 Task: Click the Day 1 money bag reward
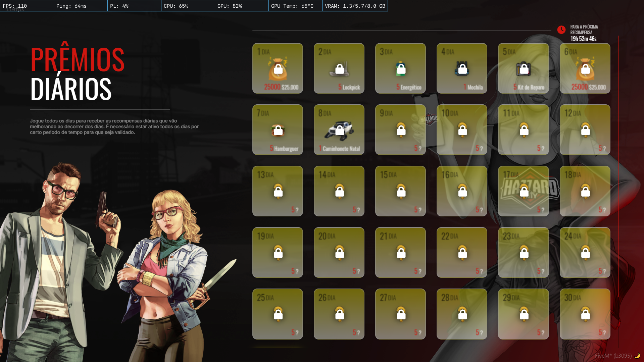[x=278, y=69]
